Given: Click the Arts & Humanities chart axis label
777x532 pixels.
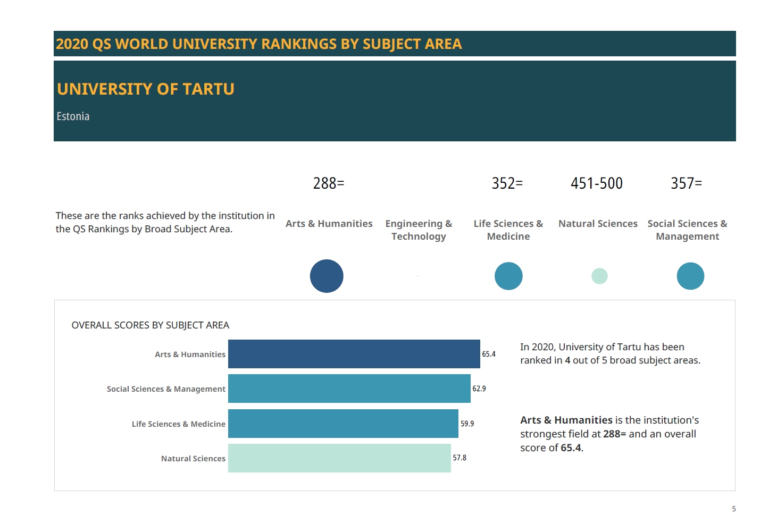Looking at the screenshot, I should pyautogui.click(x=190, y=354).
